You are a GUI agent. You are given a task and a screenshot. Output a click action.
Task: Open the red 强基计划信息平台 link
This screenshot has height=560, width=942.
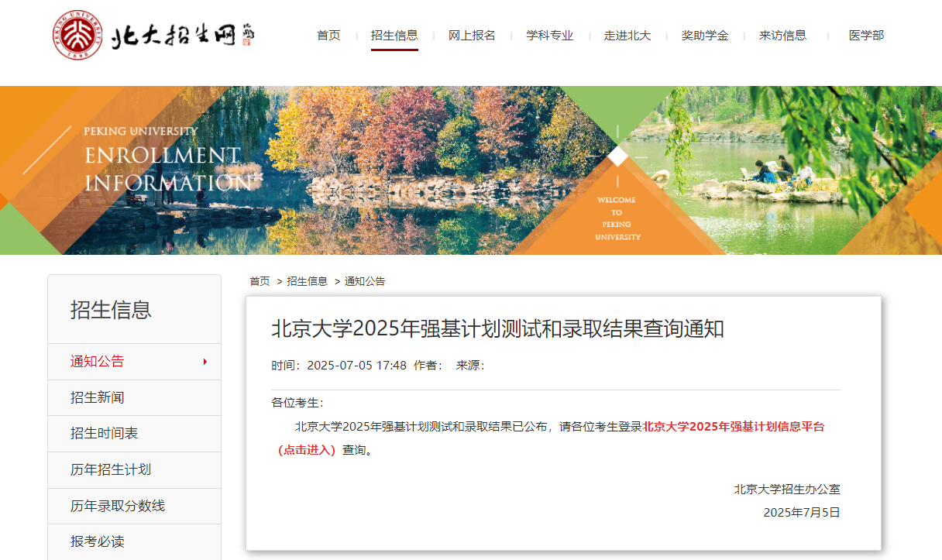(x=733, y=427)
